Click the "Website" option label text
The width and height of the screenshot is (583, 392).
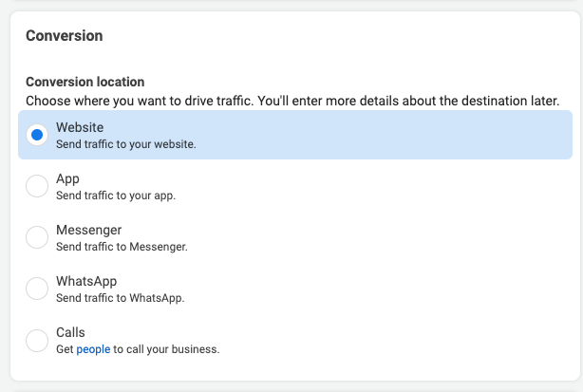(x=80, y=126)
